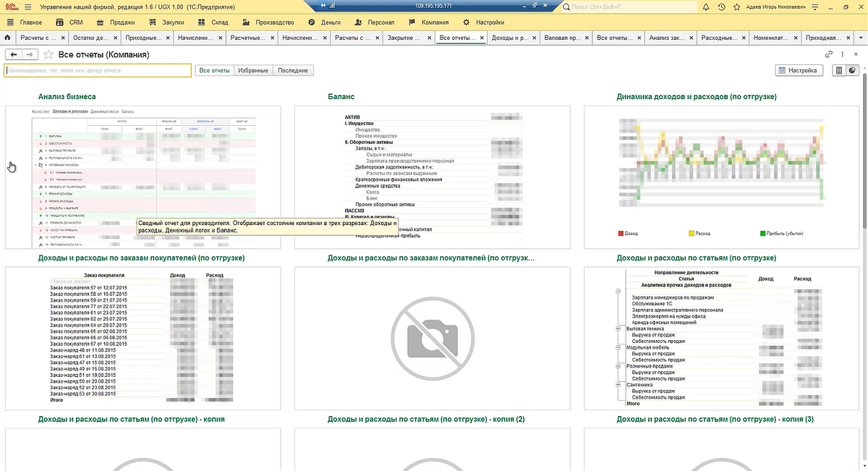This screenshot has height=471, width=868.
Task: Open the history clock icon
Action: click(721, 7)
